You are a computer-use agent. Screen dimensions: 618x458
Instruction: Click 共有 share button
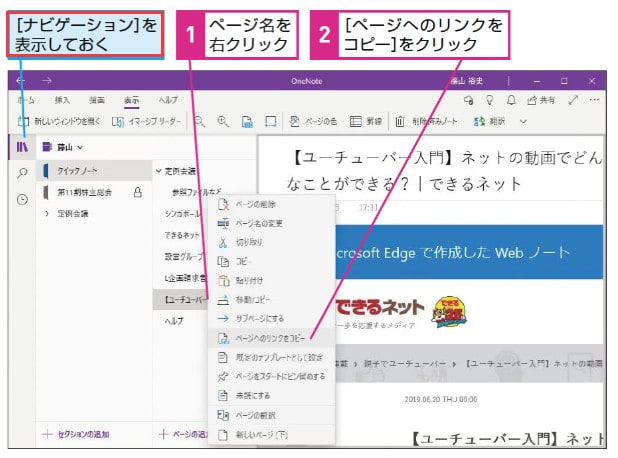(x=540, y=101)
